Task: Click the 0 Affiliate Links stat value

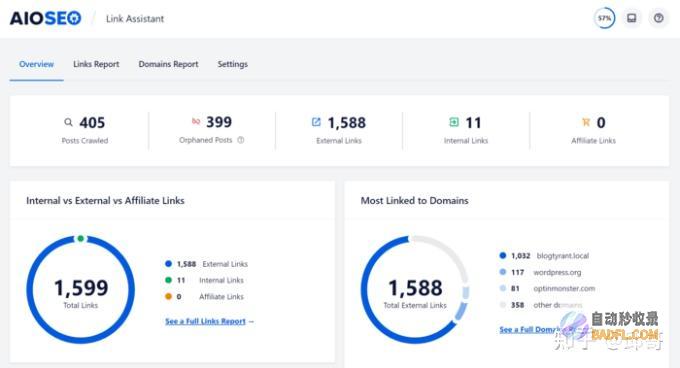Action: point(601,123)
